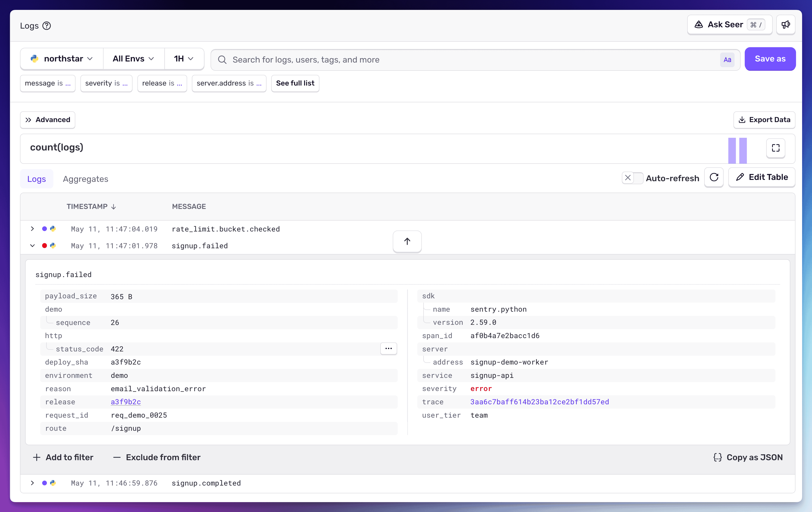Click the sdk version value 2.59.0

coord(483,322)
